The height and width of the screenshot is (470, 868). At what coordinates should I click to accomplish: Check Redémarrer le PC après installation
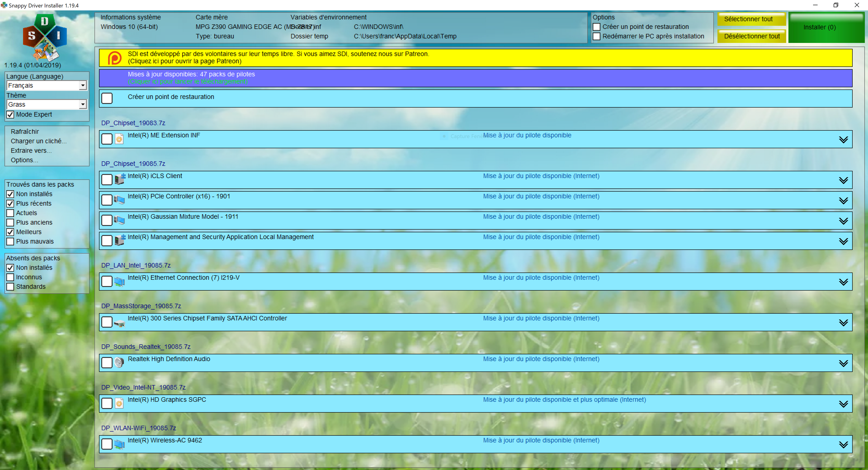(x=597, y=36)
